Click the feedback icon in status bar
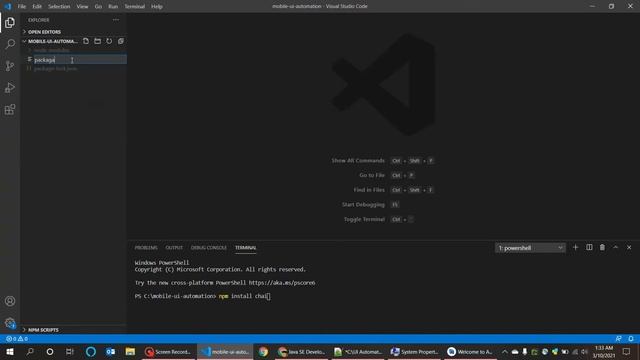Screen dimensions: 640x360 click(x=619, y=339)
